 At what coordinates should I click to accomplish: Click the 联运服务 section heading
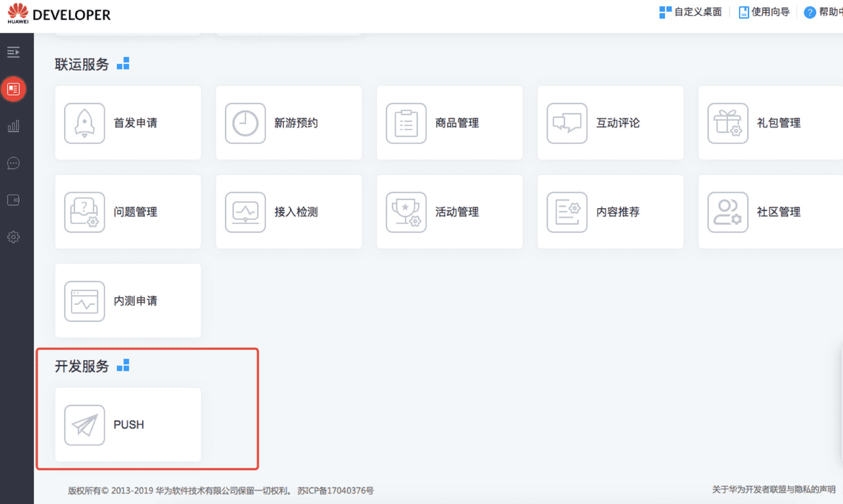click(x=82, y=64)
